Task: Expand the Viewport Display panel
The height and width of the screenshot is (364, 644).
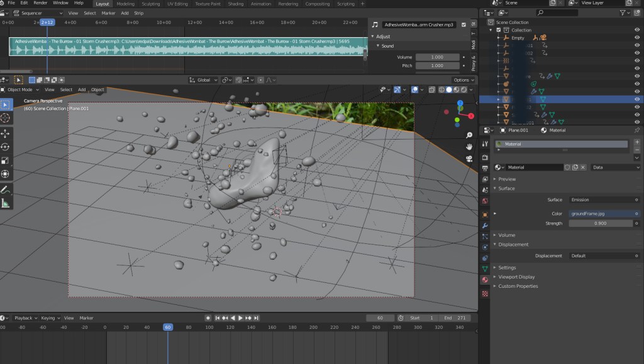Action: click(x=516, y=277)
